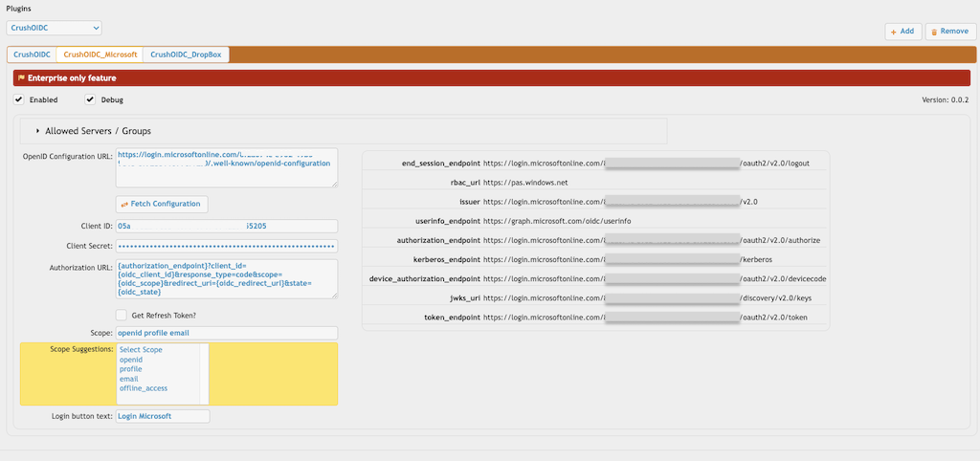Open the CrushOIDC plugins dropdown
980x461 pixels.
point(54,28)
